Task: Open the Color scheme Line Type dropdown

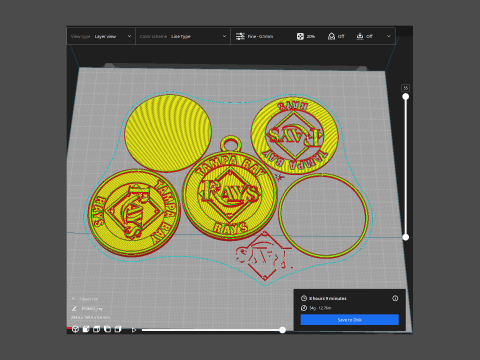Action: pyautogui.click(x=183, y=36)
